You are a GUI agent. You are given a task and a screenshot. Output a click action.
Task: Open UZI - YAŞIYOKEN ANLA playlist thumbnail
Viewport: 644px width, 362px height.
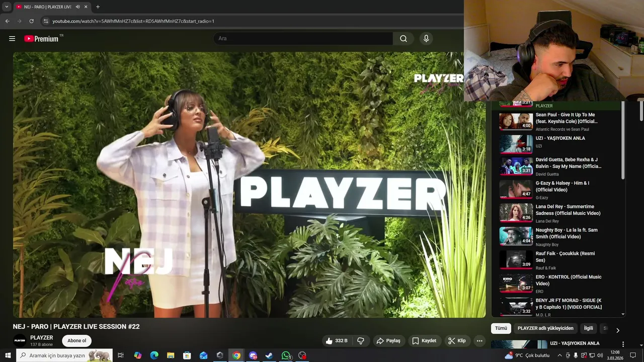pos(516,143)
